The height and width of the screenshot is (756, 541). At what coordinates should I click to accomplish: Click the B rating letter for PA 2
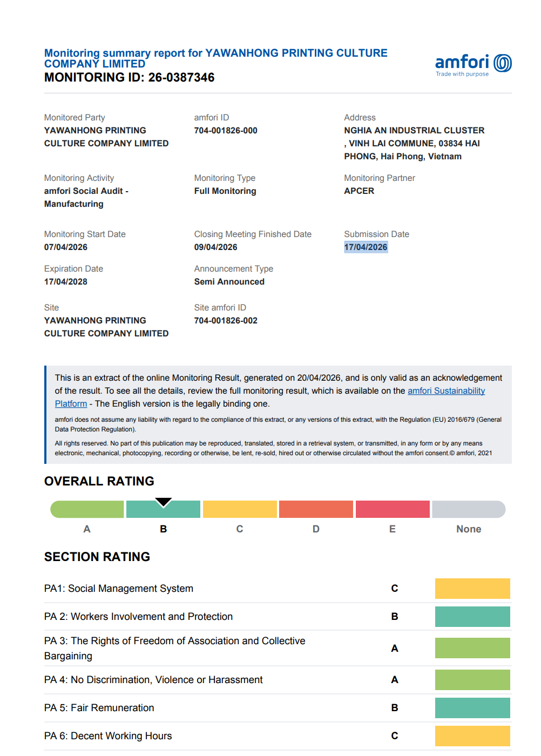coord(395,617)
